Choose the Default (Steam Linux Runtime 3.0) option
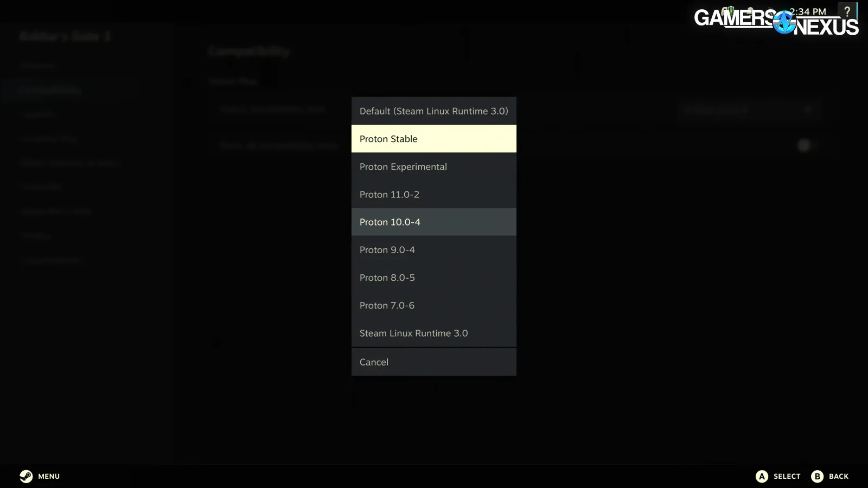This screenshot has height=488, width=868. [434, 111]
